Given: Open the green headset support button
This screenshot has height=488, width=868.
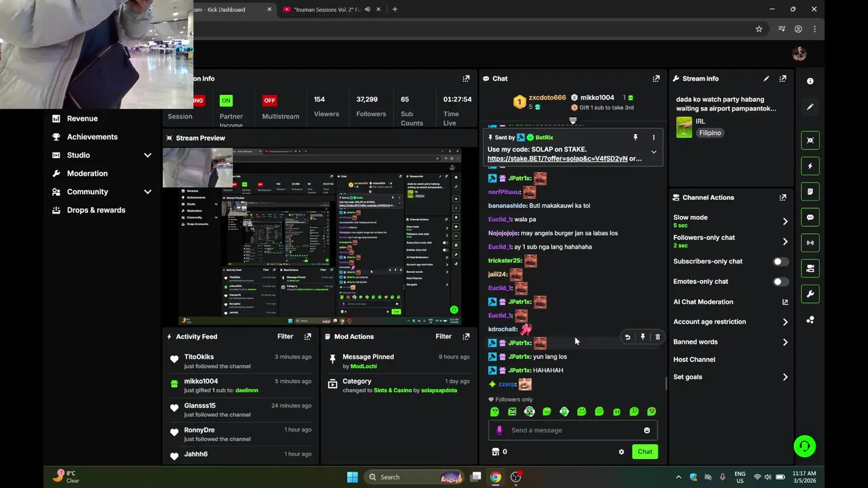Looking at the screenshot, I should [804, 446].
